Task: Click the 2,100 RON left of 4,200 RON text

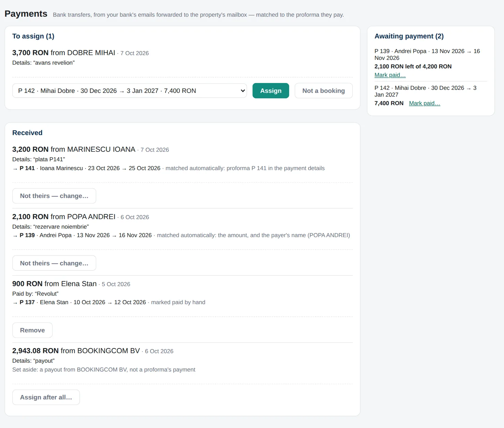Action: [413, 67]
